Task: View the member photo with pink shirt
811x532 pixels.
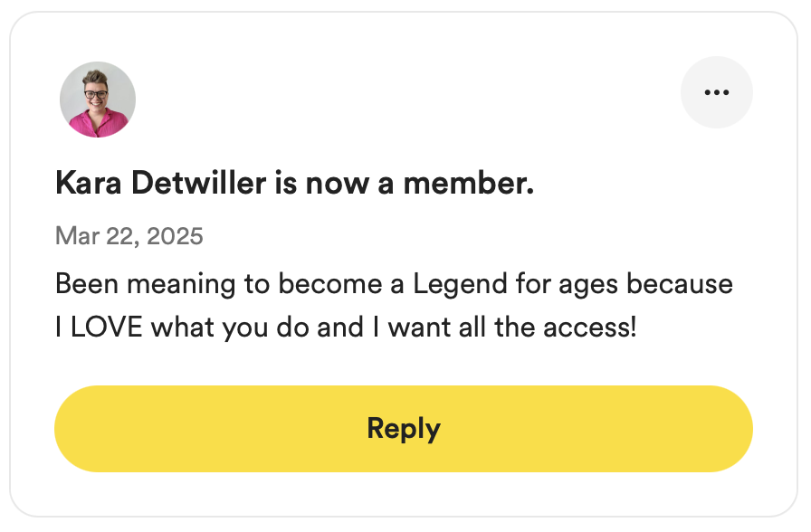Action: 98,100
